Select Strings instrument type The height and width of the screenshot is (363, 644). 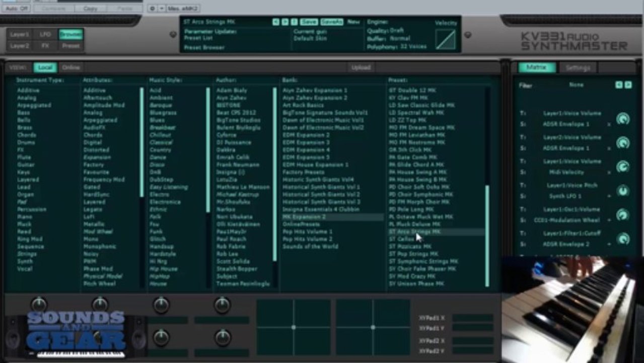point(27,254)
